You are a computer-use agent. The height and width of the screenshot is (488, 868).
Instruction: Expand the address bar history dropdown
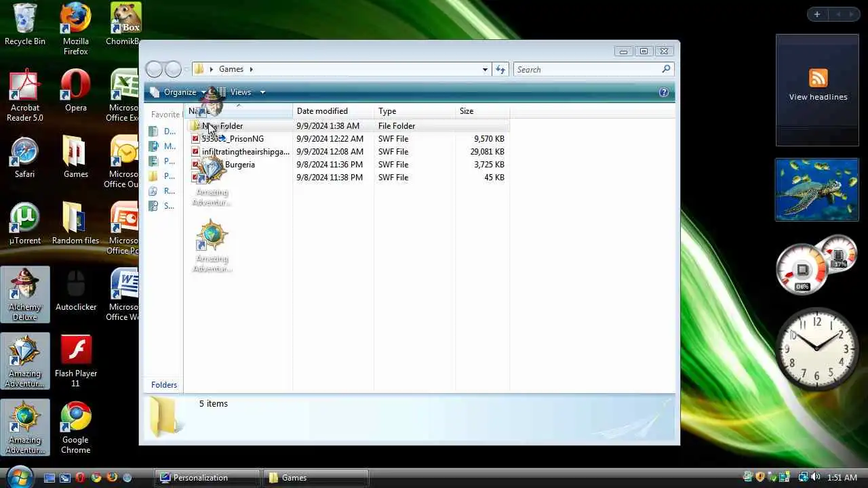(x=485, y=69)
